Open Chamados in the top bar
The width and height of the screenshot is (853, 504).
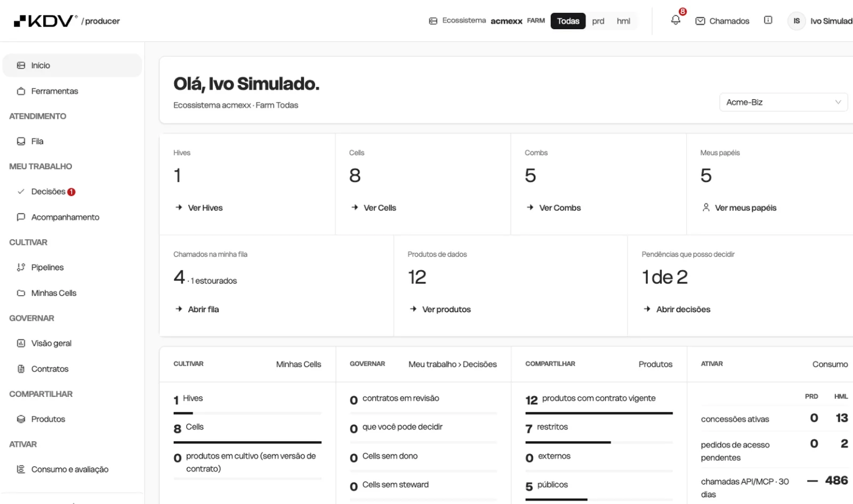722,21
